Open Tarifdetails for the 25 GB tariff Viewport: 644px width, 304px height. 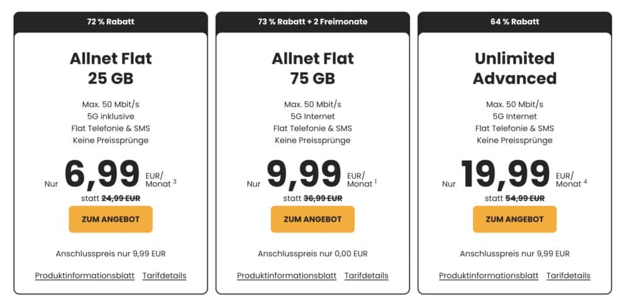pyautogui.click(x=164, y=276)
